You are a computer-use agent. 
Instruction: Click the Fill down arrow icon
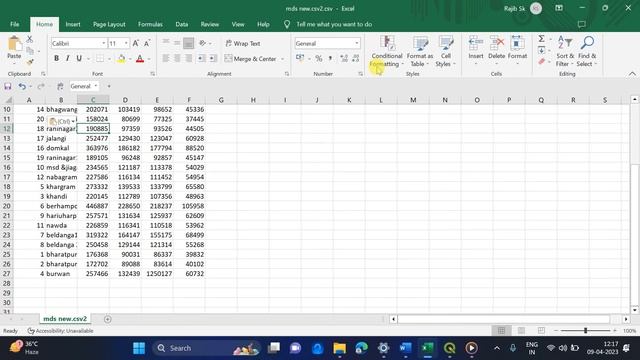tap(542, 50)
